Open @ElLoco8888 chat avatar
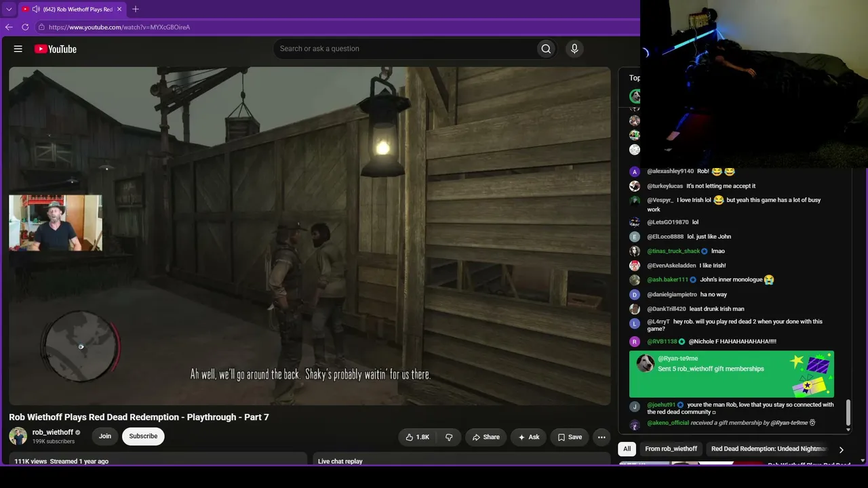Screen dimensions: 868x488 (635, 237)
